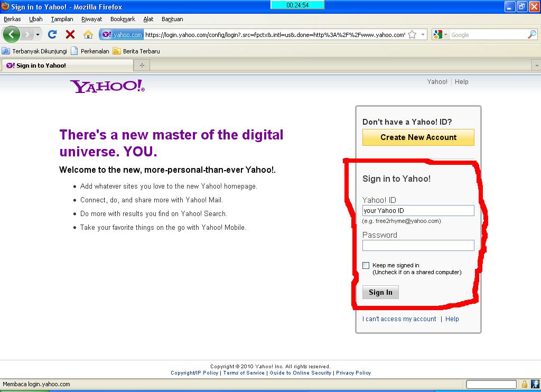Click the page loading progress bar in status bar

tap(491, 384)
